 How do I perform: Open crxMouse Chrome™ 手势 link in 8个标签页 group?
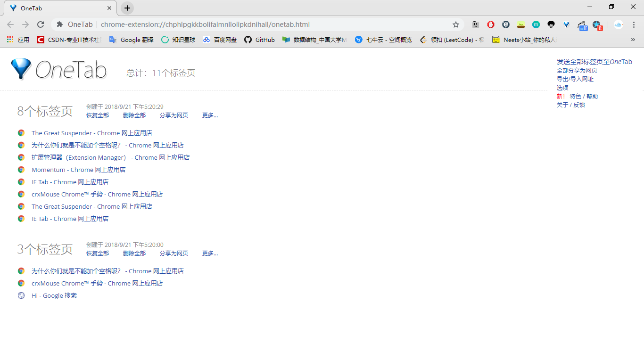pos(97,194)
